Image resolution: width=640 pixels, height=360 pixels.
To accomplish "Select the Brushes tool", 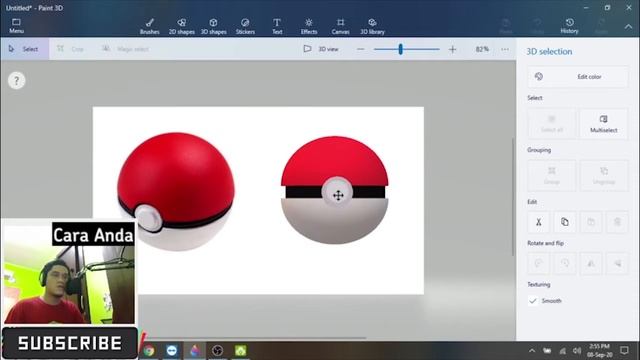I will coord(150,26).
